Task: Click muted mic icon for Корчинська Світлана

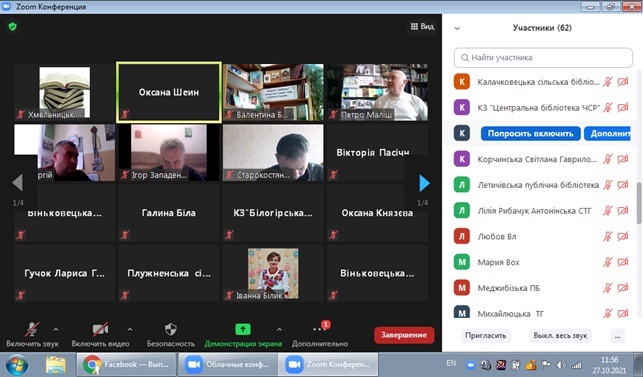Action: (607, 159)
